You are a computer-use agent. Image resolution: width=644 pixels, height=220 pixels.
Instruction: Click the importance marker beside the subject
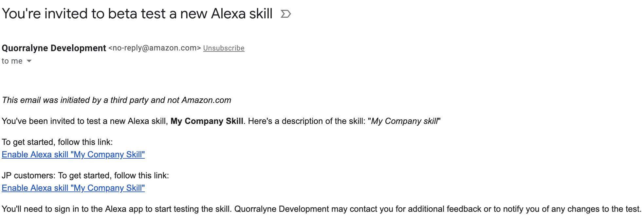click(285, 14)
